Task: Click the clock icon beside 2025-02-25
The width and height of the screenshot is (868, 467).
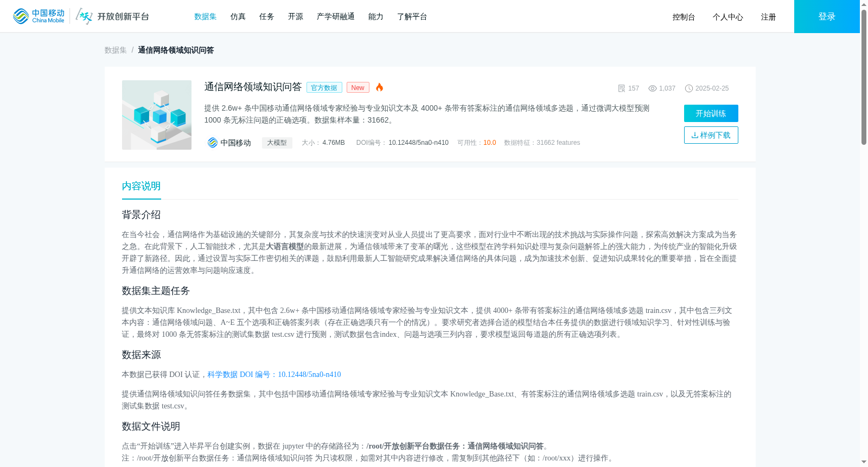Action: click(689, 88)
